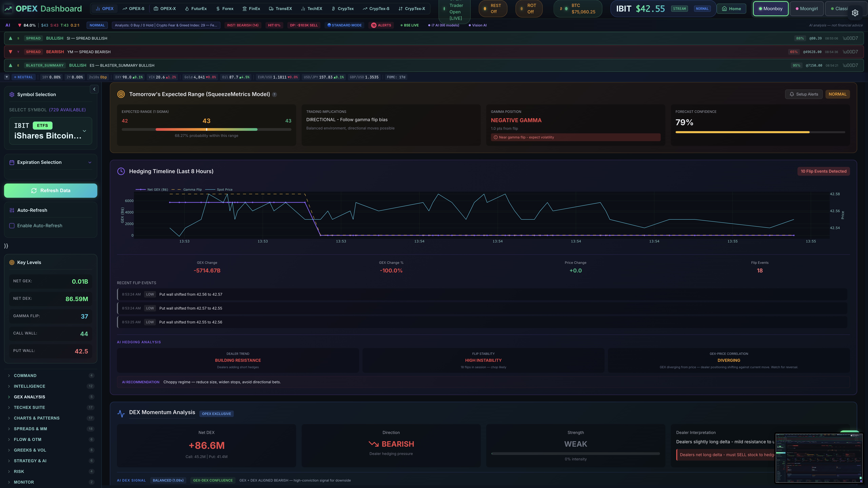
Task: Click the Home button
Action: coord(731,9)
